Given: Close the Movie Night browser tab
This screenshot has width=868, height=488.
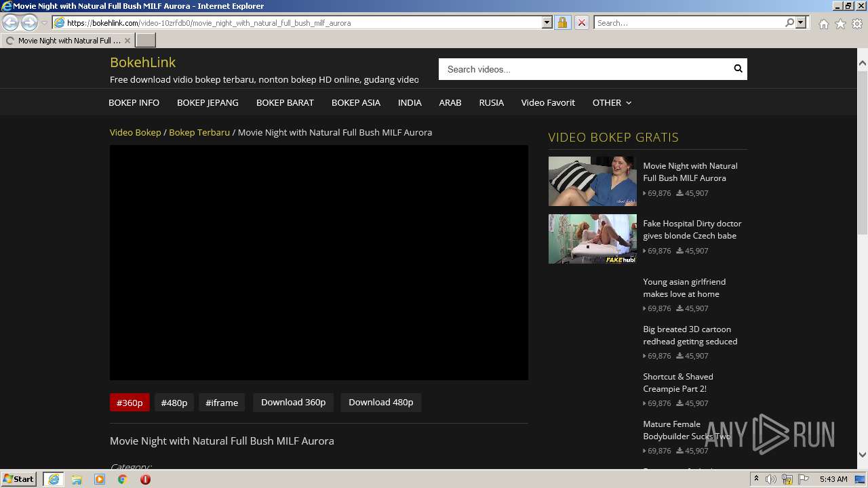Looking at the screenshot, I should coord(127,41).
